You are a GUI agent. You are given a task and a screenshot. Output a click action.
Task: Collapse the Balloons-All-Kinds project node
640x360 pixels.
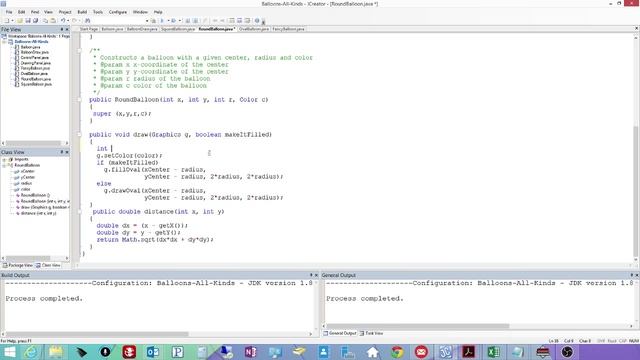click(4, 42)
